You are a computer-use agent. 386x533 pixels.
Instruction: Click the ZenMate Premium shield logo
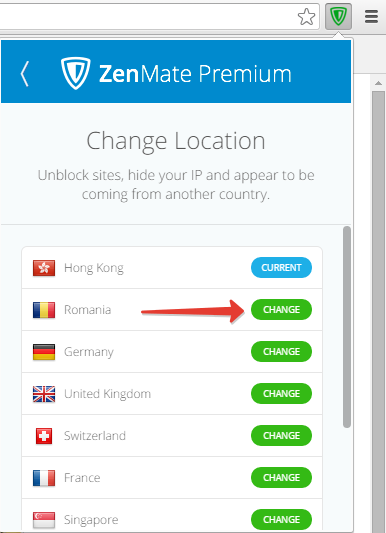tap(75, 73)
